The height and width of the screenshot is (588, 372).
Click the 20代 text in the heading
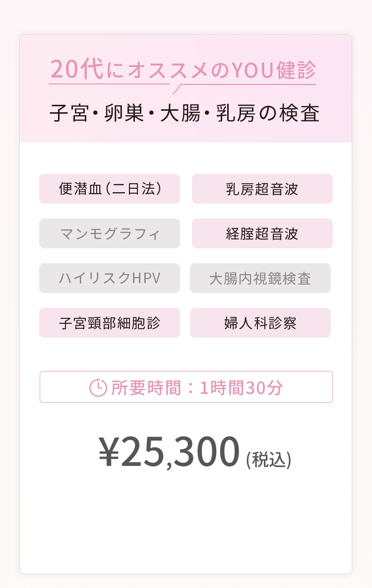click(77, 70)
